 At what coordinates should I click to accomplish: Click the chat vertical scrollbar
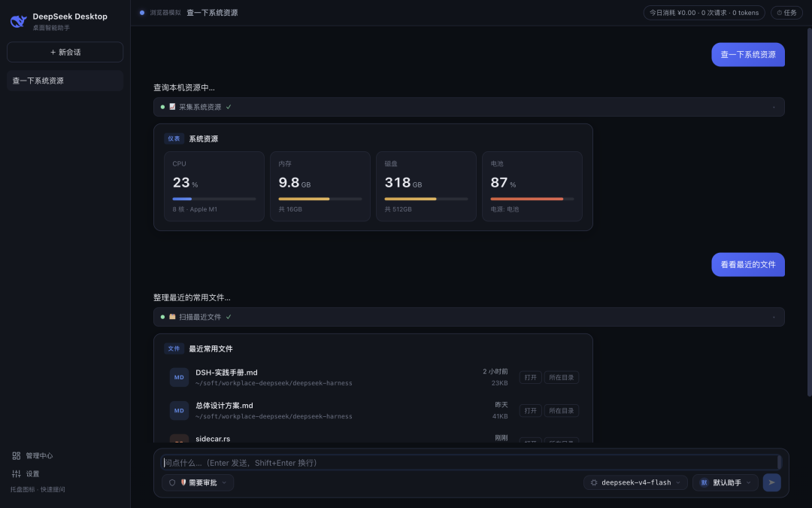(810, 212)
